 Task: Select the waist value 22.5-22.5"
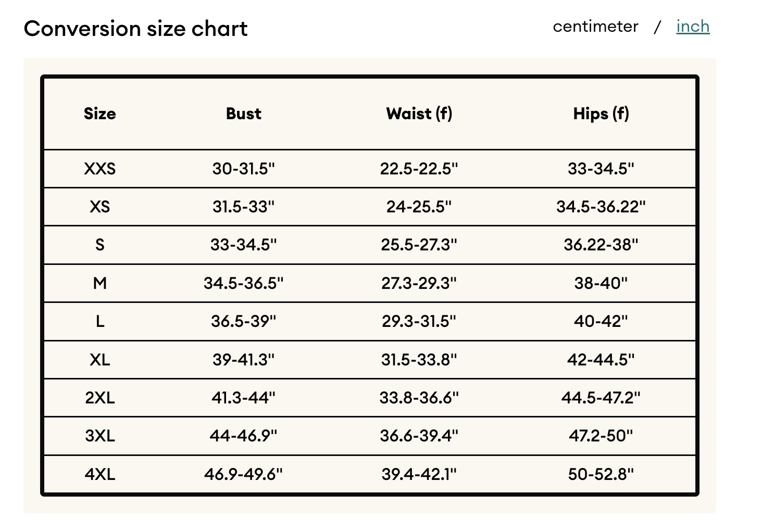coord(419,169)
